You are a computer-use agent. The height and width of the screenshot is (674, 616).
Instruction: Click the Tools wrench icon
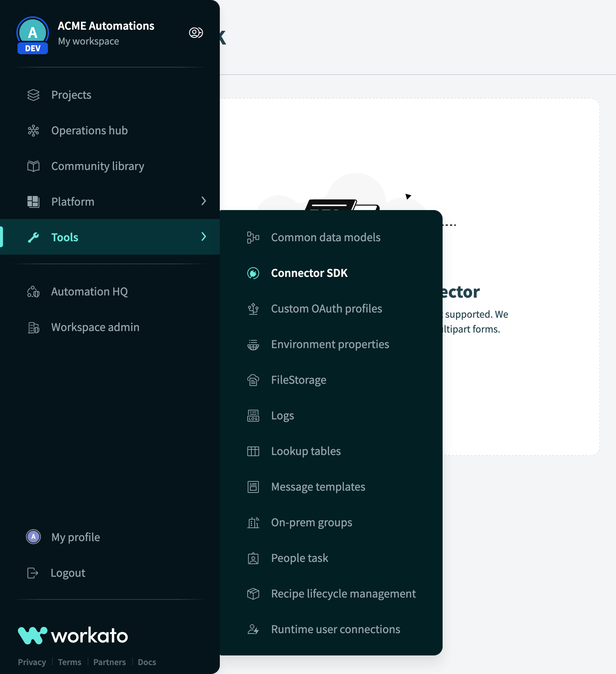click(33, 237)
